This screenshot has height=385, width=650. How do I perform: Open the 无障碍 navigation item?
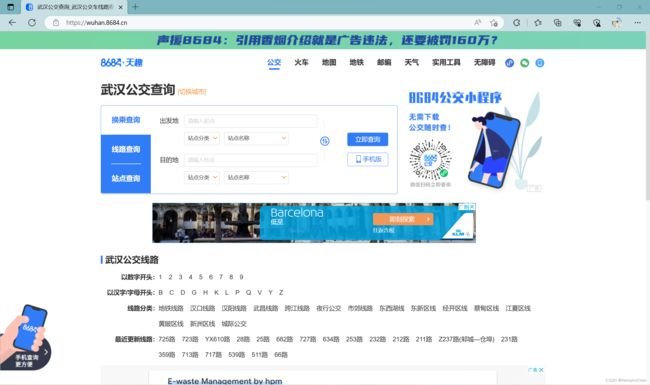(x=484, y=63)
